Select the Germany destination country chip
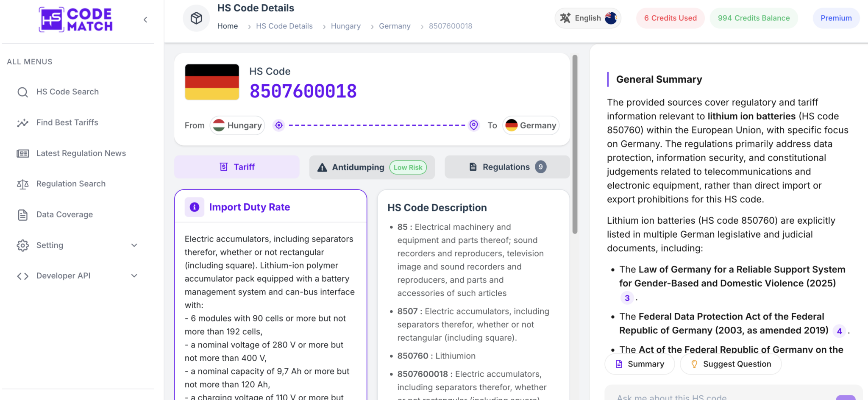The height and width of the screenshot is (400, 868). (531, 125)
